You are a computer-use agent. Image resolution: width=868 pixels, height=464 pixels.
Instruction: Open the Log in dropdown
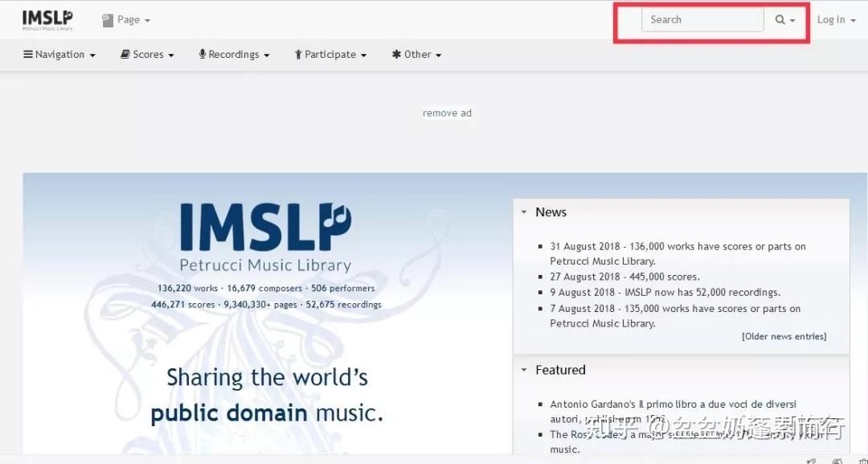click(836, 19)
